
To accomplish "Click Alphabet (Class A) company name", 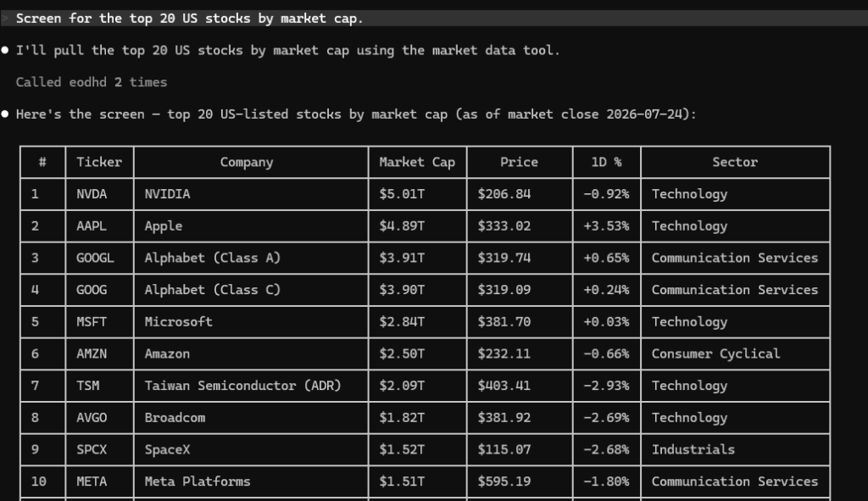I will (x=213, y=258).
